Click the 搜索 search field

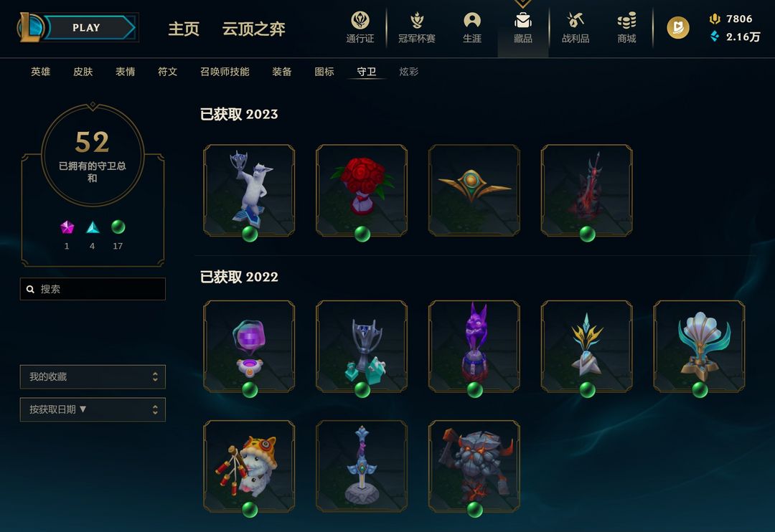pos(93,289)
